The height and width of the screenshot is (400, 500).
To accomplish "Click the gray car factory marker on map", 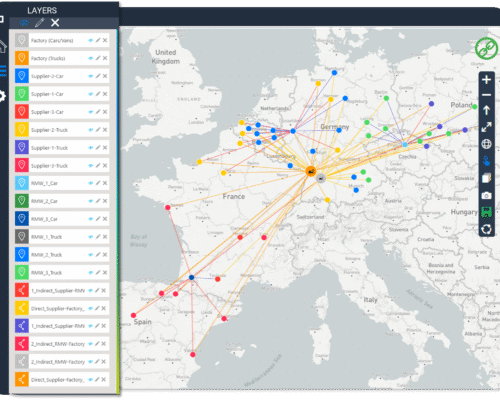I will (x=321, y=178).
